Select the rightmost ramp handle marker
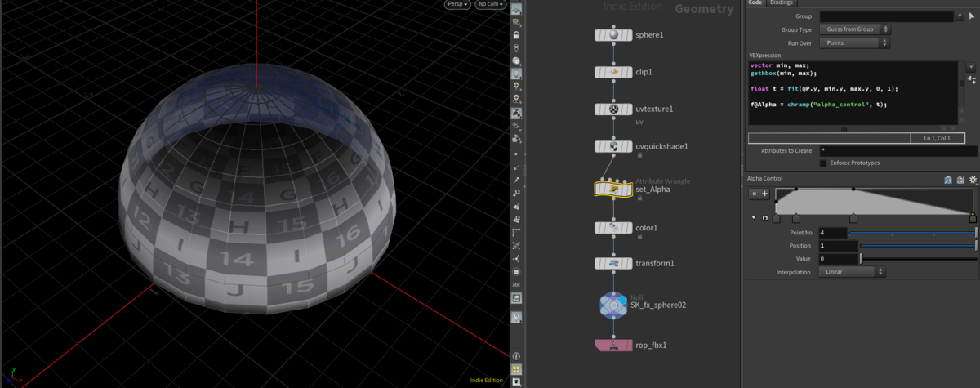980x388 pixels. 973,218
